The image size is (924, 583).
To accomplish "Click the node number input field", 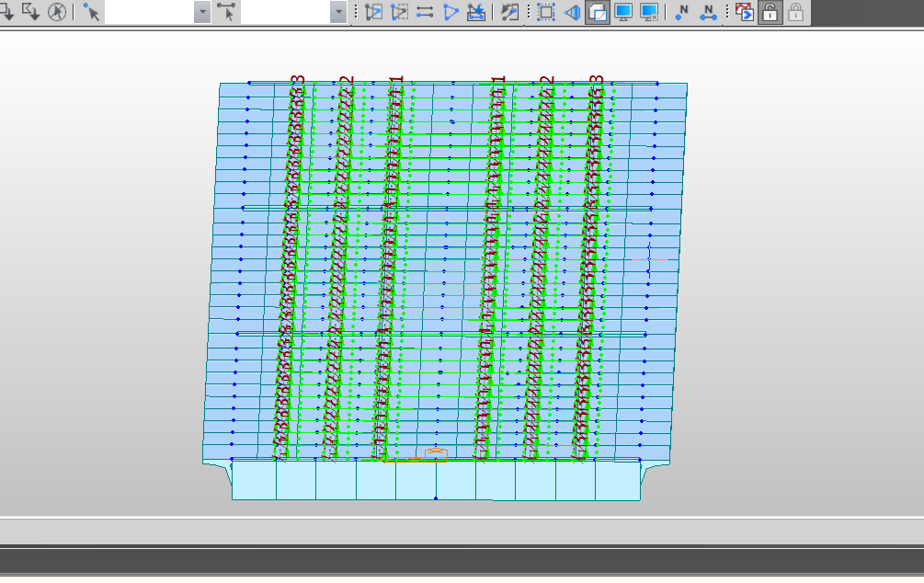I will [x=148, y=12].
